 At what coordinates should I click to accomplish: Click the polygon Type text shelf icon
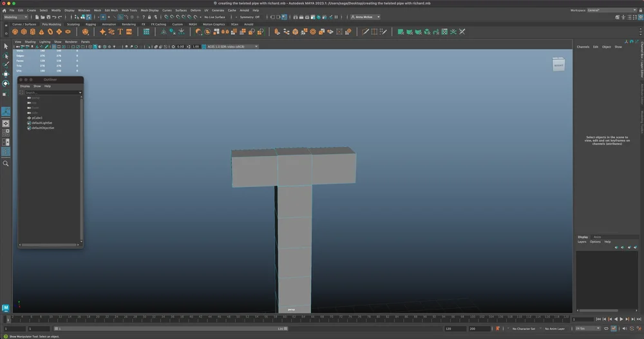click(120, 32)
